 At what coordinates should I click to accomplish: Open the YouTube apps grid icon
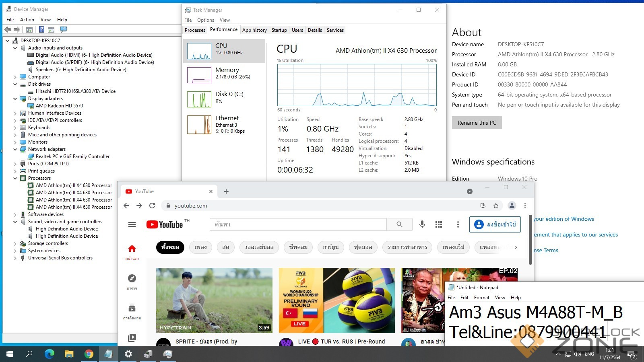tap(439, 224)
